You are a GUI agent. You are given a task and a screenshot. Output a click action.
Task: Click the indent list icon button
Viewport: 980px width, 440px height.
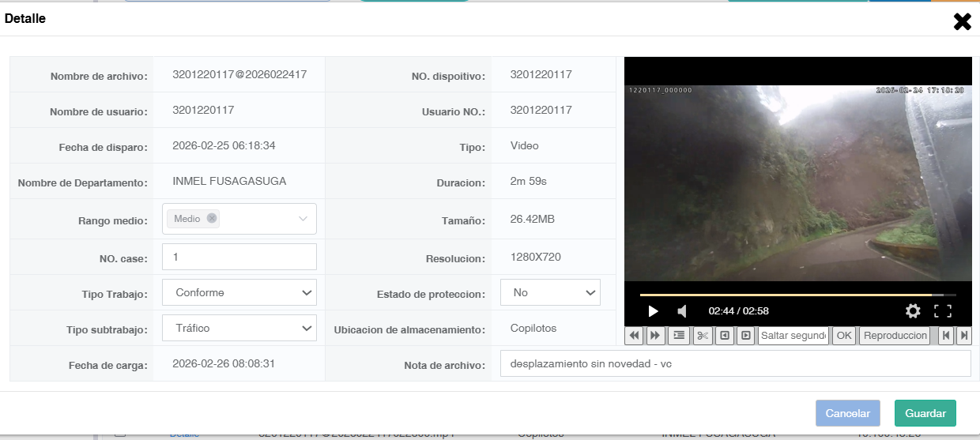[x=679, y=336]
